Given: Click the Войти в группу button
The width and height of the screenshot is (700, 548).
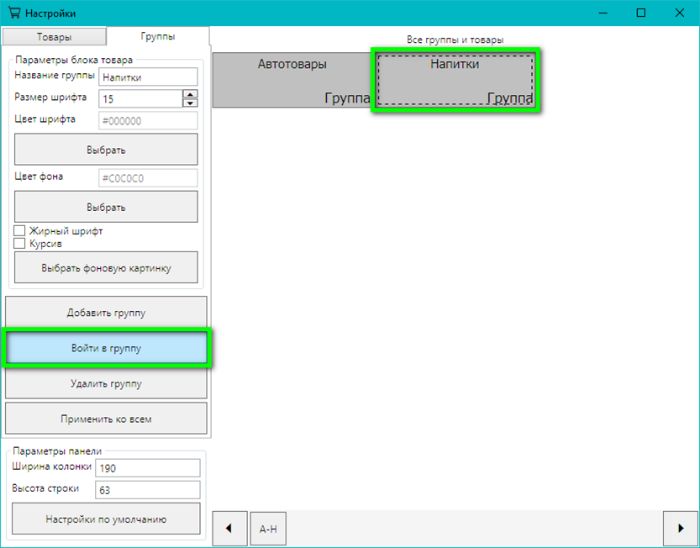Looking at the screenshot, I should click(x=106, y=348).
